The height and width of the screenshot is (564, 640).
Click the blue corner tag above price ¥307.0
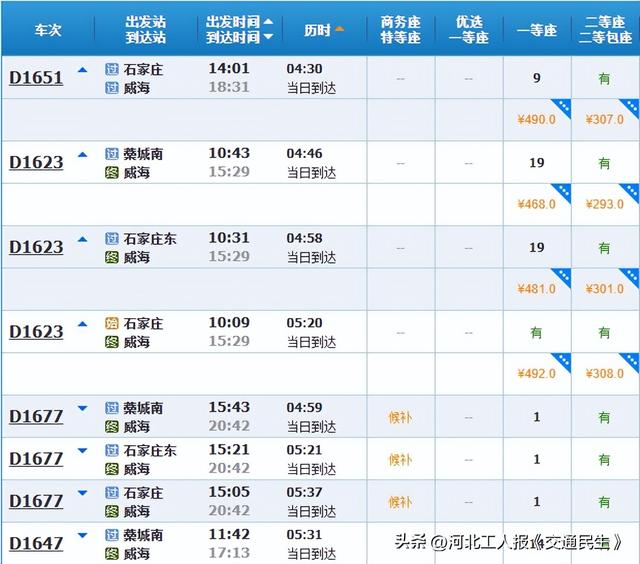click(x=631, y=106)
